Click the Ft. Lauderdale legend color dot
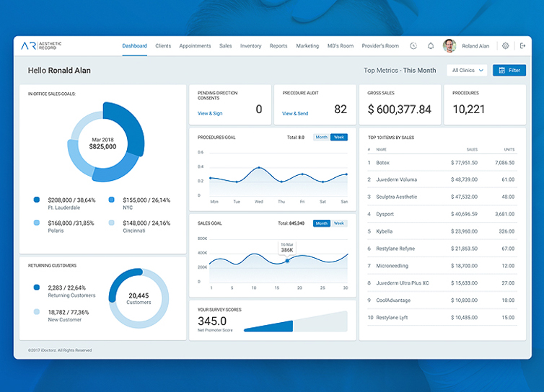This screenshot has height=392, width=544. [x=36, y=200]
